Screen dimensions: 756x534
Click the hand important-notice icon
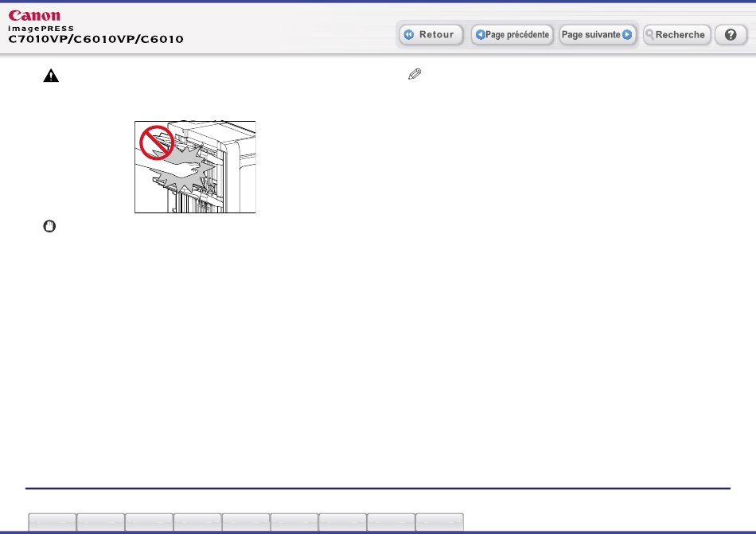pos(49,226)
